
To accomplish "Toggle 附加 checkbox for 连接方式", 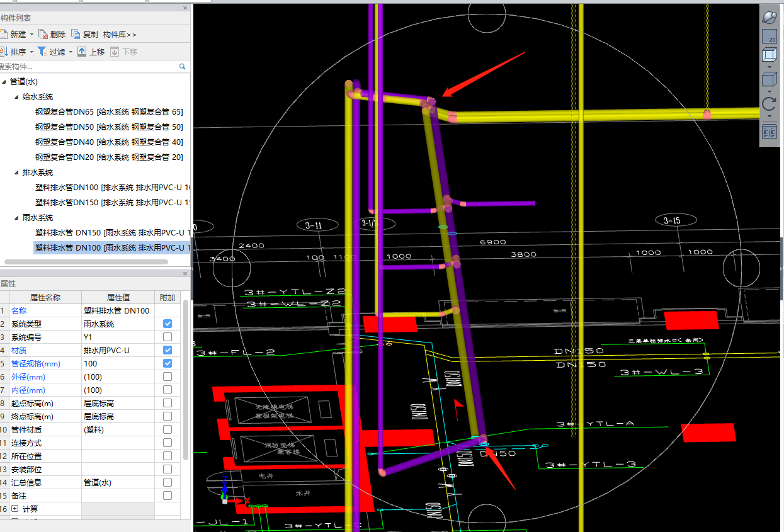I will pos(168,443).
